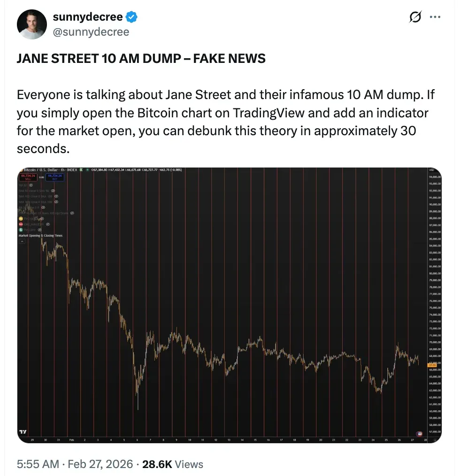Click the CME Jane indicator badge
460x476 pixels.
[21, 224]
